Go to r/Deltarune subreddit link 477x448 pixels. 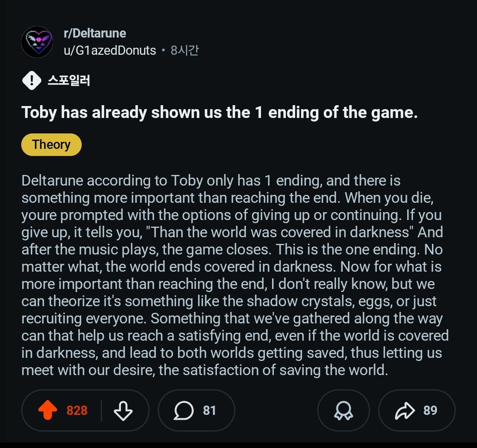(95, 33)
